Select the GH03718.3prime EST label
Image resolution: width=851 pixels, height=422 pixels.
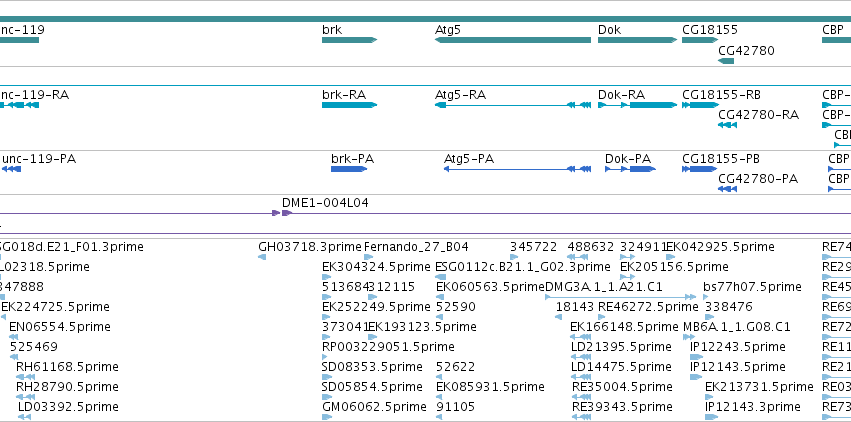tap(310, 247)
